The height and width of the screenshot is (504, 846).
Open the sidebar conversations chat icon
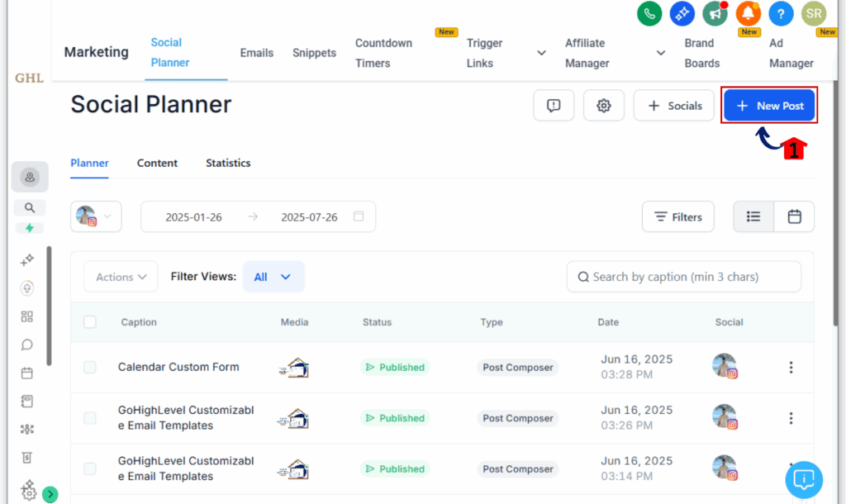click(x=27, y=345)
